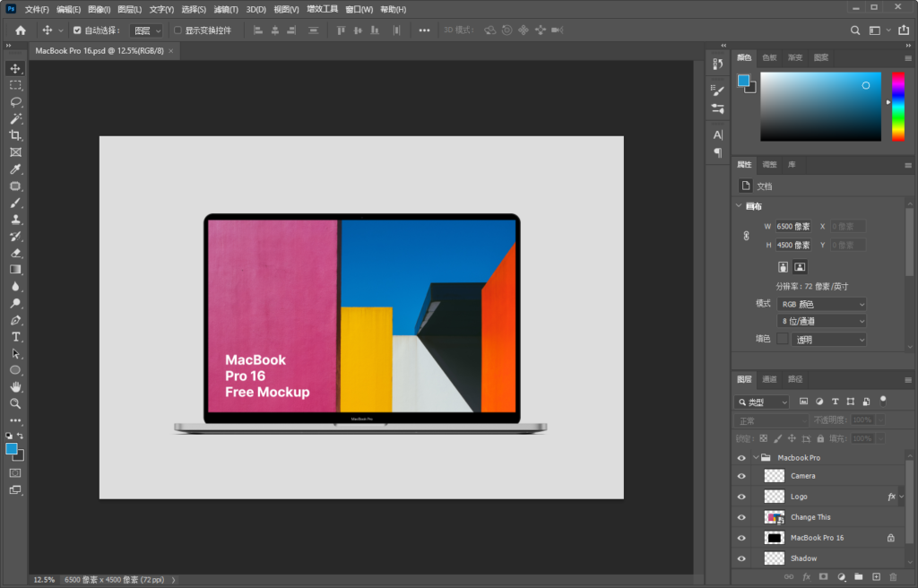Open the workspace switcher dropdown

coord(879,30)
